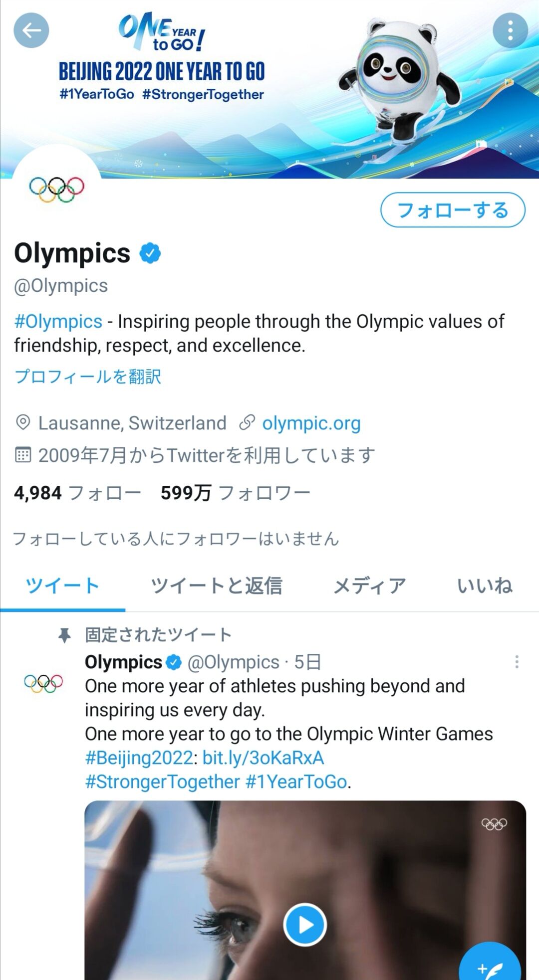
Task: Open the profile three-dot overflow menu
Action: tap(510, 31)
